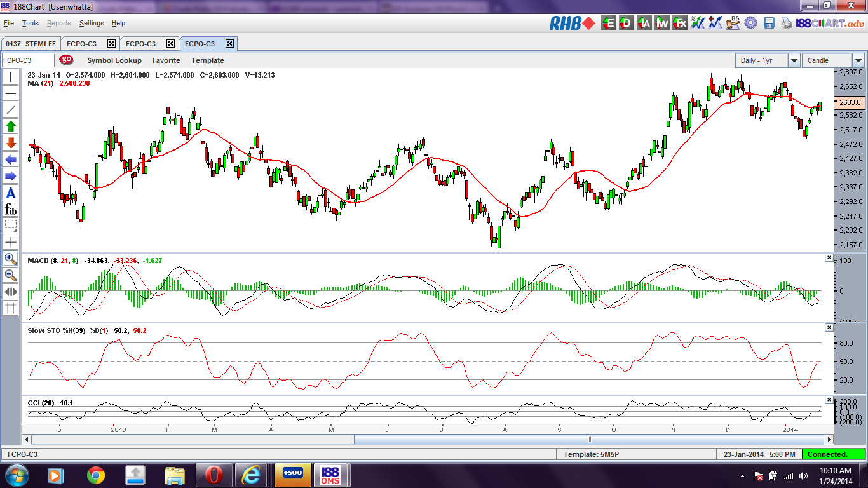Open the IW toolbar icon
868x488 pixels.
pyautogui.click(x=662, y=24)
